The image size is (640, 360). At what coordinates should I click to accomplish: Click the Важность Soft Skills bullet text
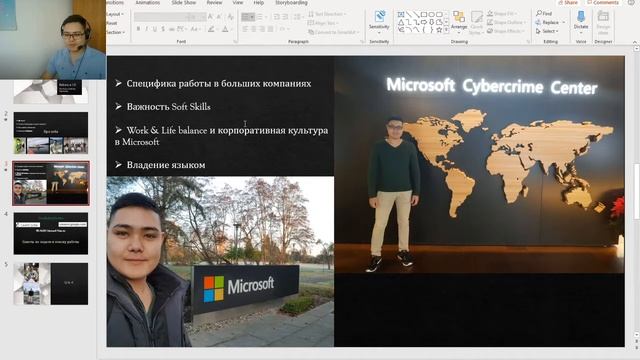pos(168,107)
